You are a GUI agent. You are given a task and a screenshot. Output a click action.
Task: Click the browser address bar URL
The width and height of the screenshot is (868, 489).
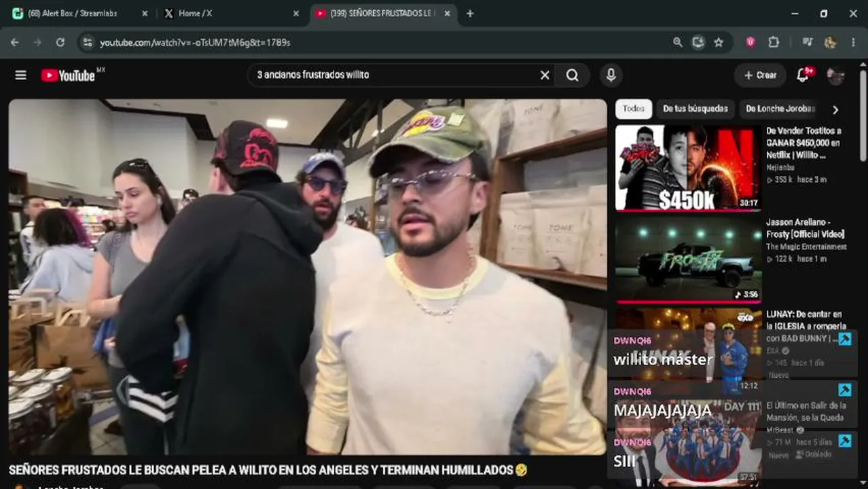(x=195, y=42)
